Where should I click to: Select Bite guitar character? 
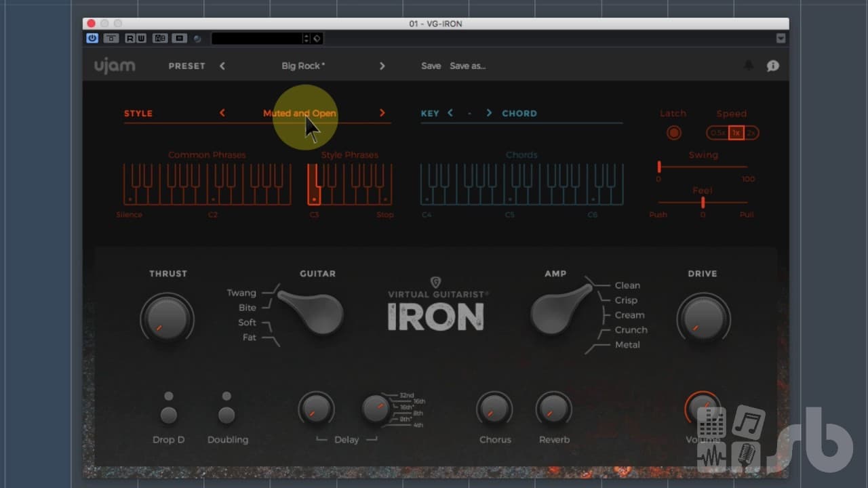coord(248,308)
